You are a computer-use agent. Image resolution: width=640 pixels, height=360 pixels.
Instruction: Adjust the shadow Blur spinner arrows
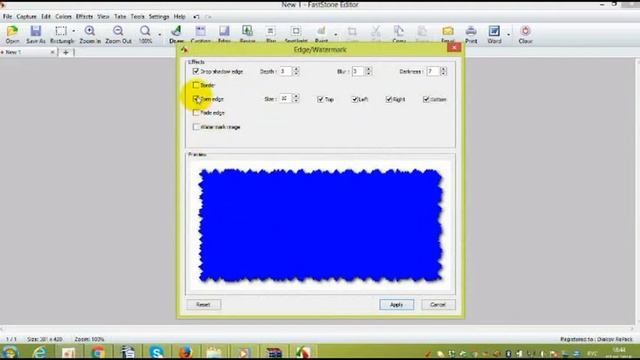[x=369, y=71]
